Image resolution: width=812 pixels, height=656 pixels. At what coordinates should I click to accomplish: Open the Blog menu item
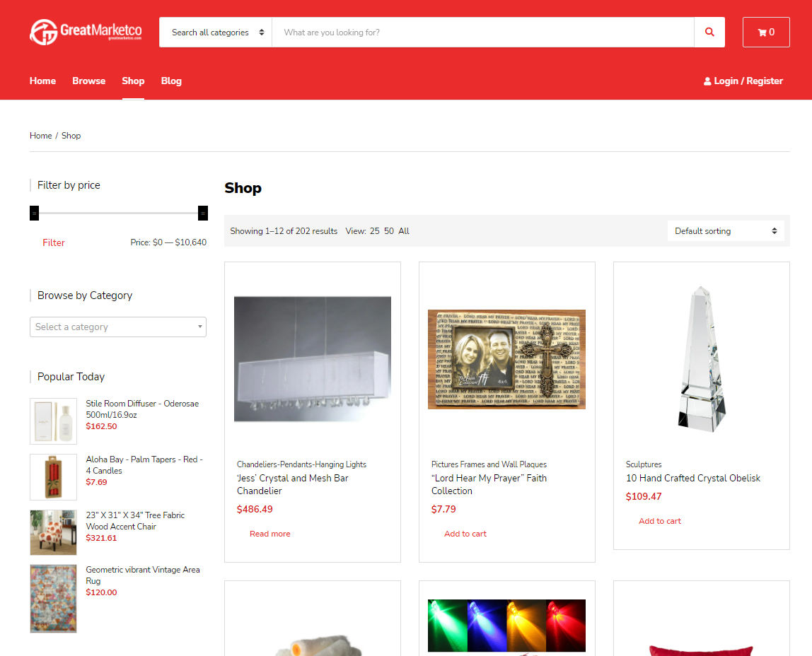pyautogui.click(x=171, y=81)
